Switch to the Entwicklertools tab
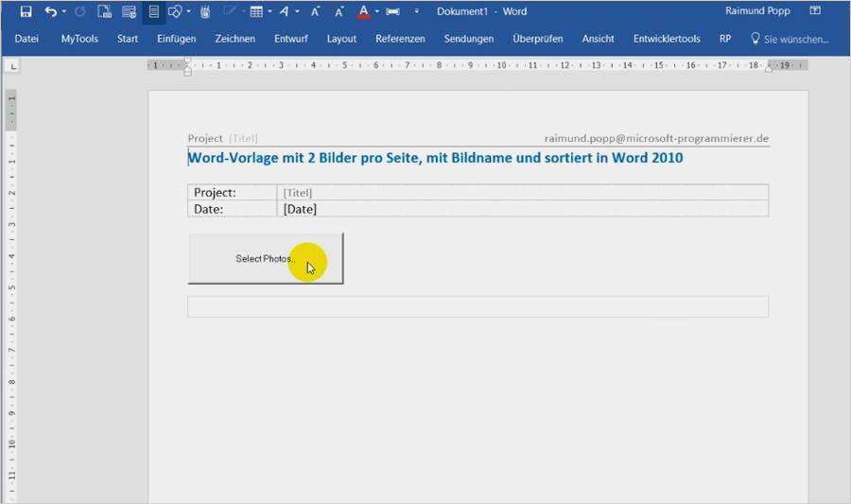Screen dimensions: 851x504 pos(667,39)
